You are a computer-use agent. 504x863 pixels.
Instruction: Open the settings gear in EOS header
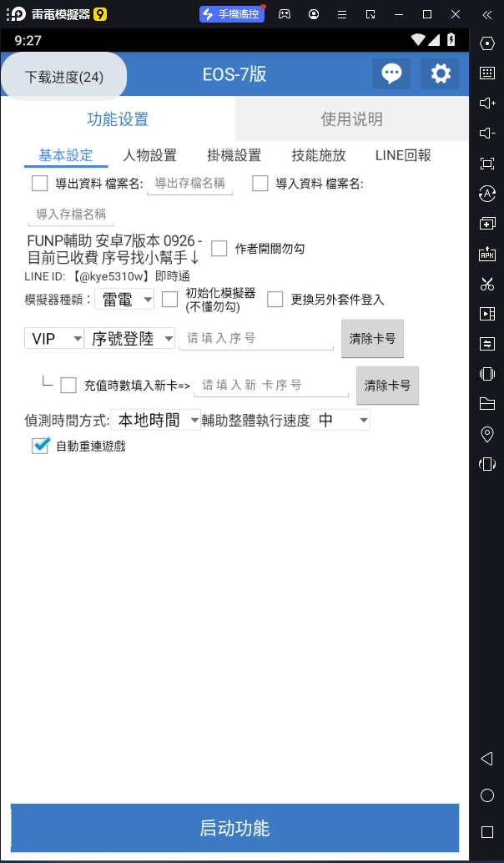tap(441, 73)
